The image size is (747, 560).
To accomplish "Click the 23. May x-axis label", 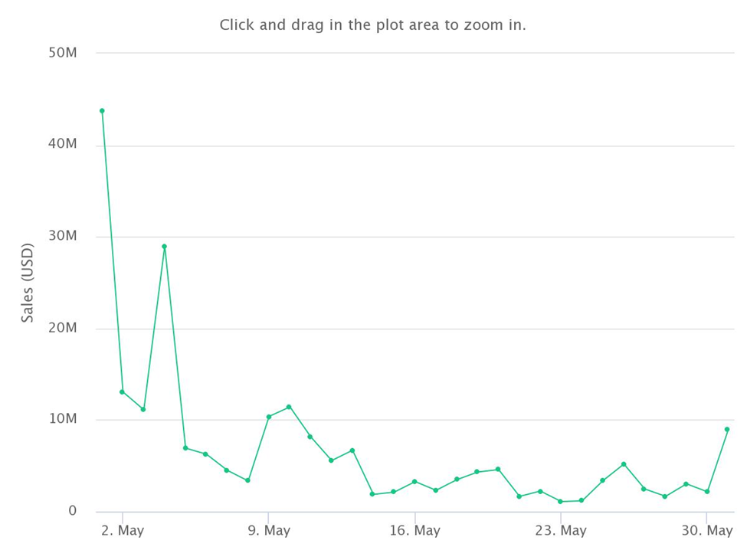I will tap(561, 530).
